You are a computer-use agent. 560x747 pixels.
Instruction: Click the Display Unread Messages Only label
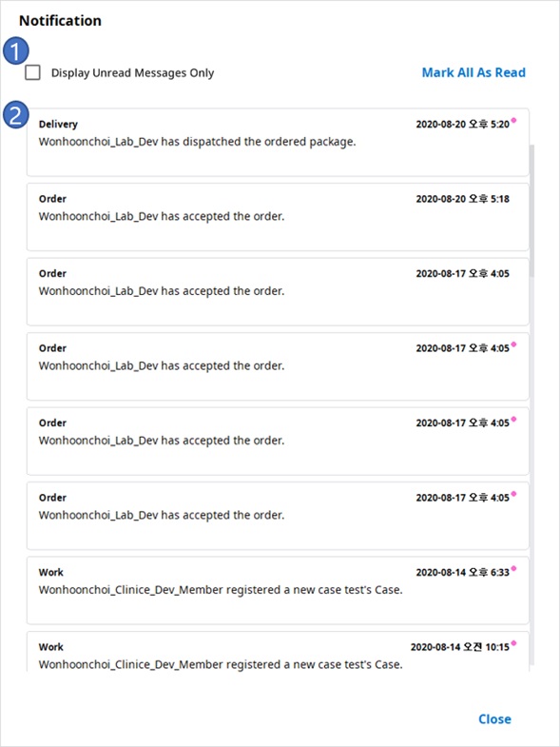tap(132, 73)
